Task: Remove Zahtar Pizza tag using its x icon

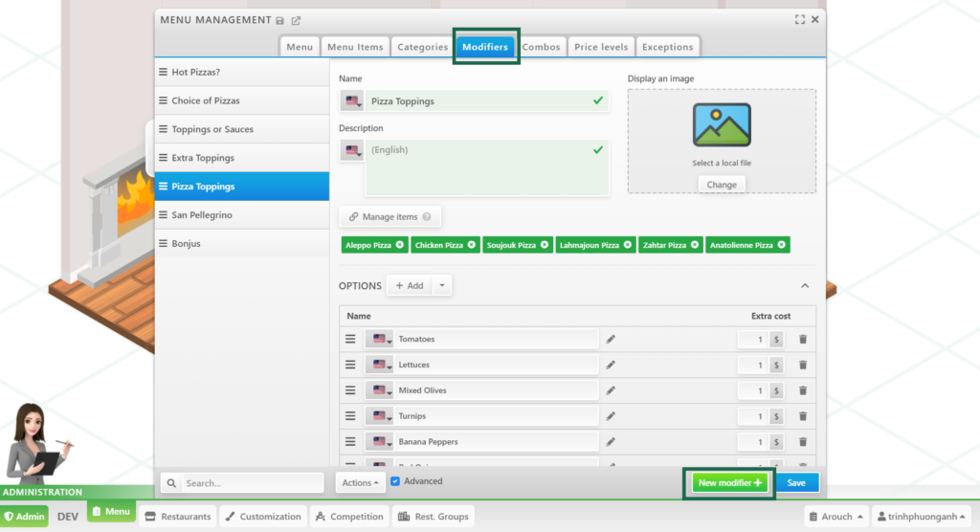Action: click(x=695, y=245)
